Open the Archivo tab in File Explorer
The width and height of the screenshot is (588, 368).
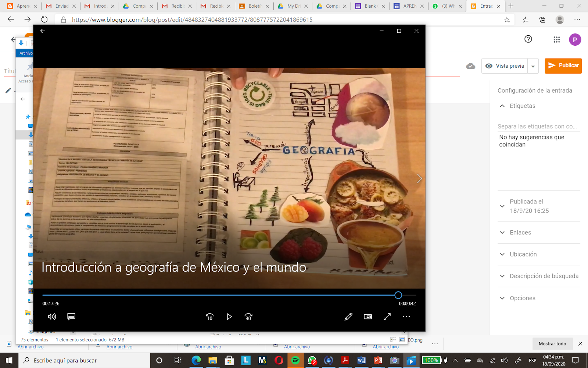[x=25, y=53]
